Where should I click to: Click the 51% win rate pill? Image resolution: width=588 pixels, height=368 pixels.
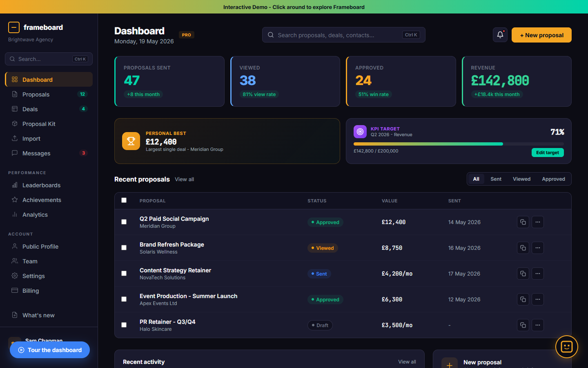[374, 94]
